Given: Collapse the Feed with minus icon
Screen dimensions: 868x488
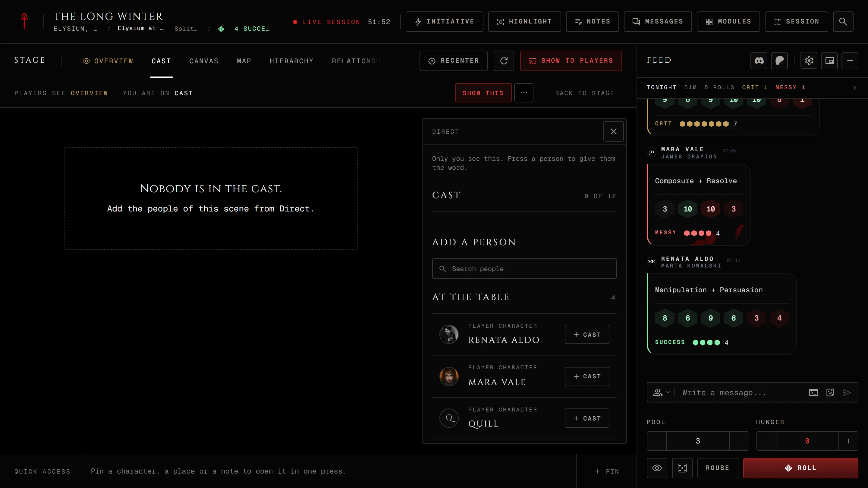Looking at the screenshot, I should (x=850, y=61).
